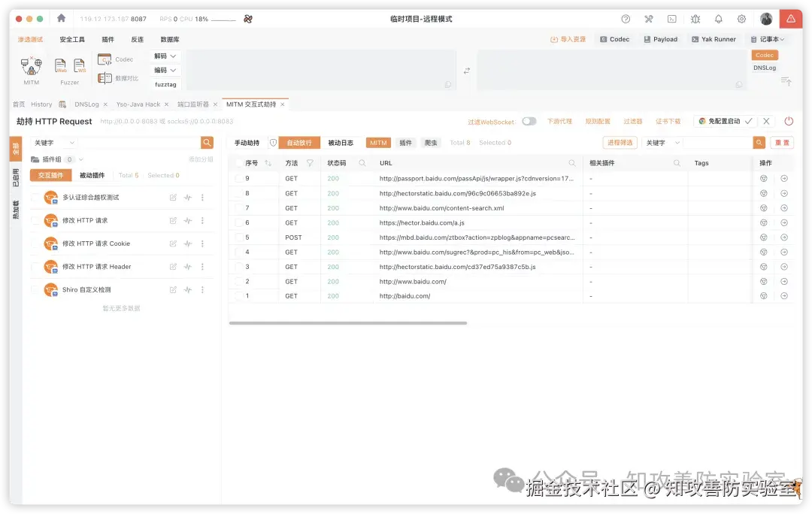
Task: Open the 编码 dropdown
Action: [x=164, y=70]
